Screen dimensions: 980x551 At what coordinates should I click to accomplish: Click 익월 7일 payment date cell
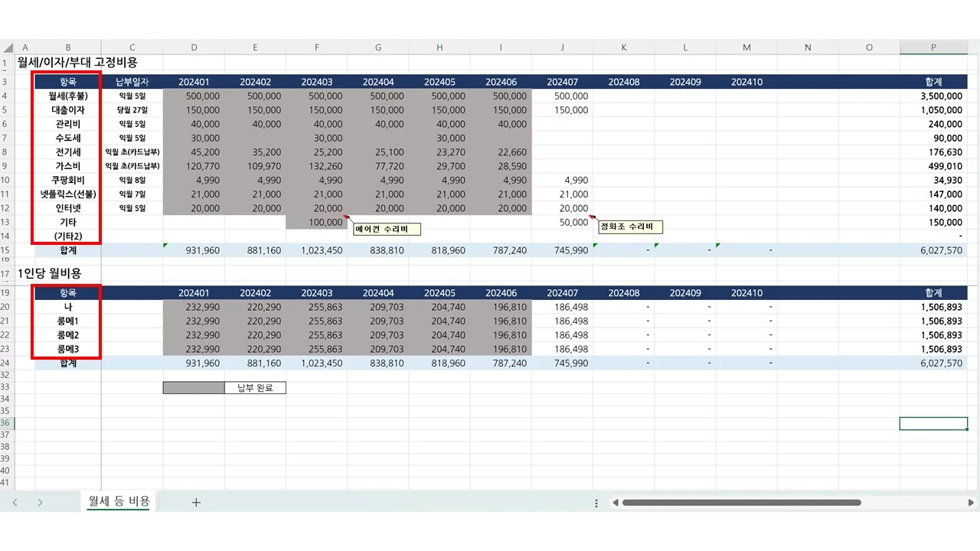[132, 194]
